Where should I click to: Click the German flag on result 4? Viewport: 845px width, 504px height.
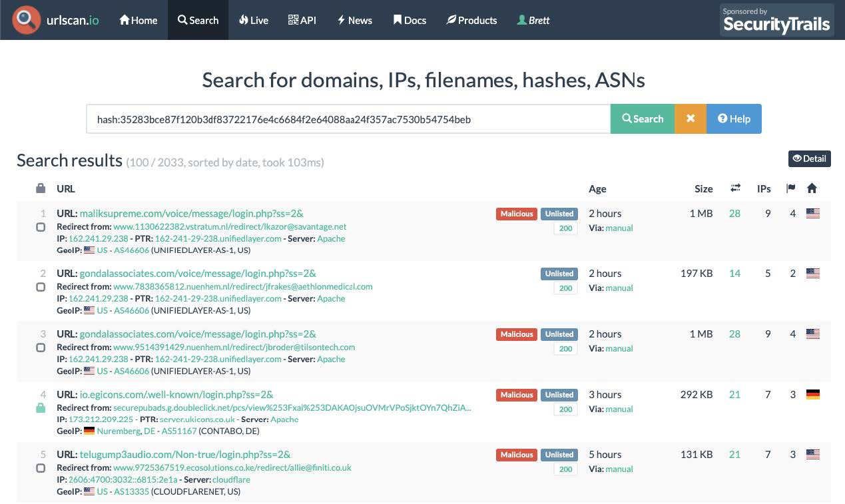point(812,394)
